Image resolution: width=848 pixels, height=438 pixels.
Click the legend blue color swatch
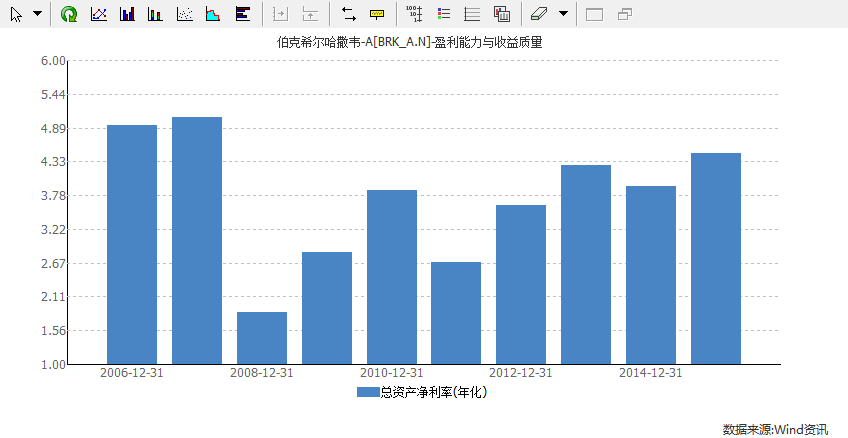(368, 392)
